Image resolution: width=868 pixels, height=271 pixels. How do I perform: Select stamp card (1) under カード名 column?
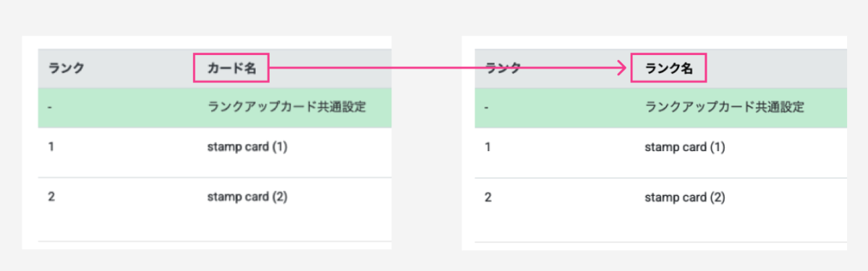point(247,147)
